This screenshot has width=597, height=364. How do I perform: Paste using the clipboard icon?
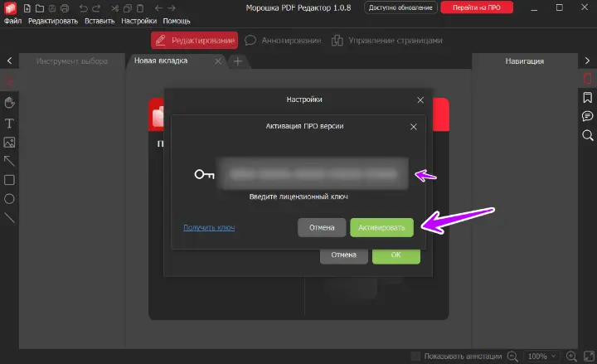[x=140, y=8]
